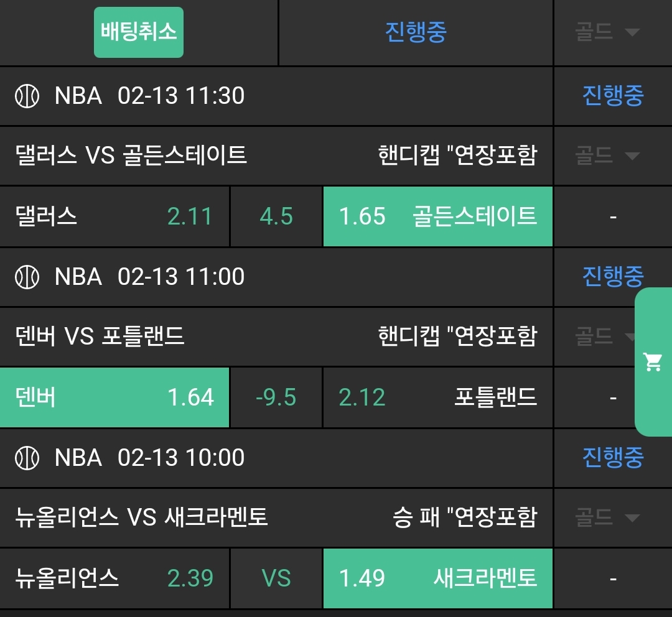Open the top 골드 dropdown
672x617 pixels.
pyautogui.click(x=608, y=32)
